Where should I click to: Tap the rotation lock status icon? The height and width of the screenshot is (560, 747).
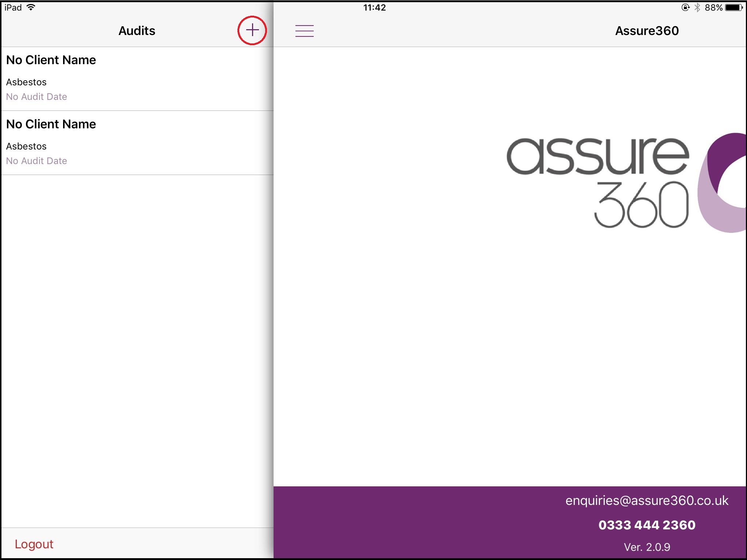[x=685, y=7]
